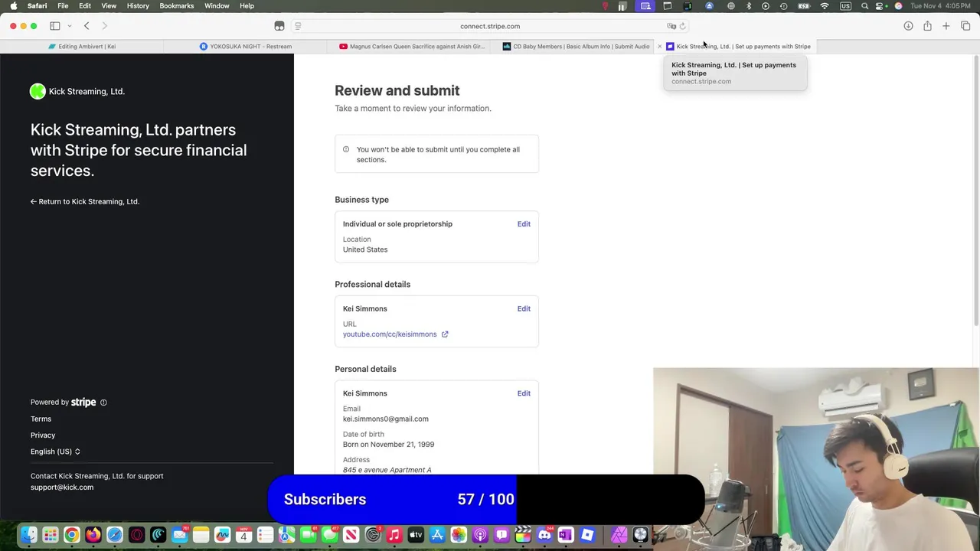
Task: Open the App Store dock icon
Action: [437, 535]
